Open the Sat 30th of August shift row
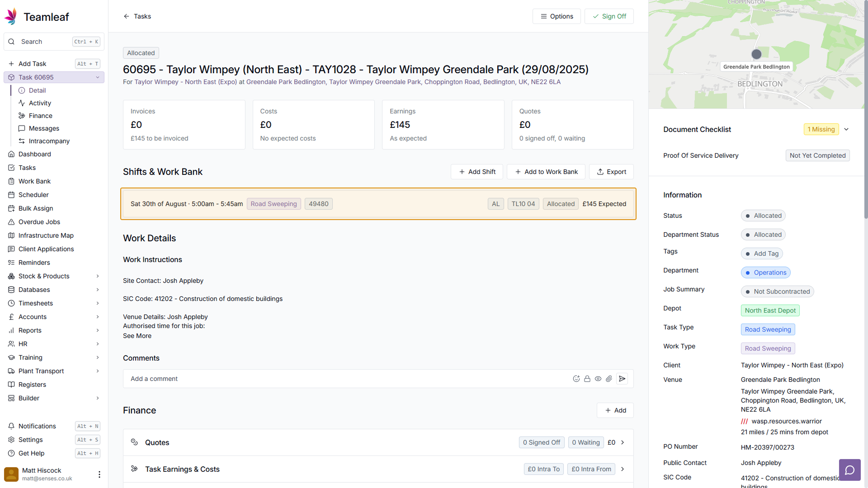 378,204
